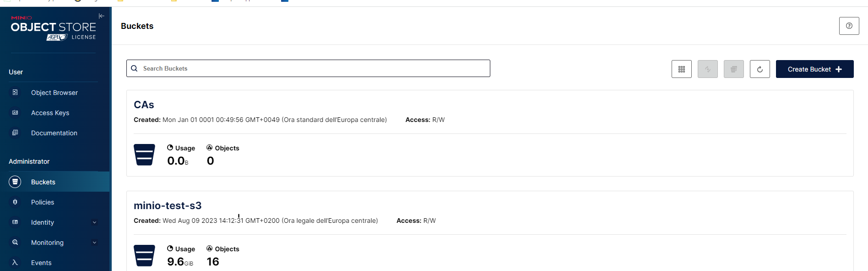Click the Set Replication toolbar icon

click(x=707, y=69)
